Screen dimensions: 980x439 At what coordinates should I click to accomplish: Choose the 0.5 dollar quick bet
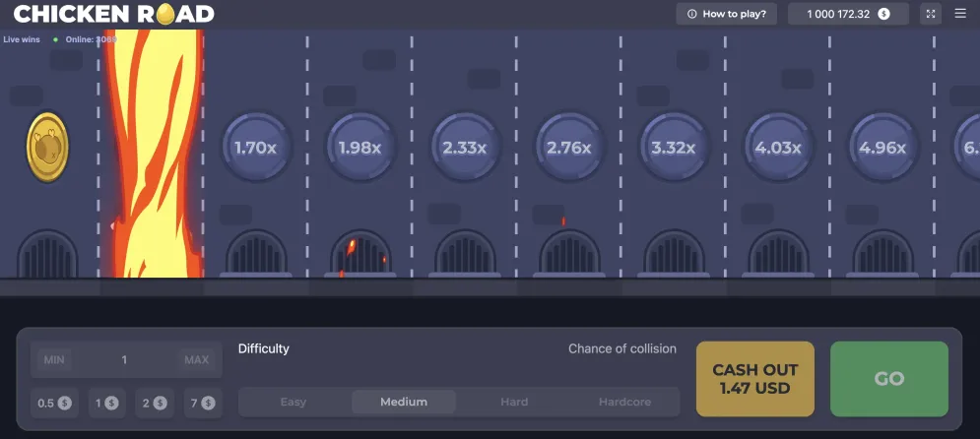point(54,404)
